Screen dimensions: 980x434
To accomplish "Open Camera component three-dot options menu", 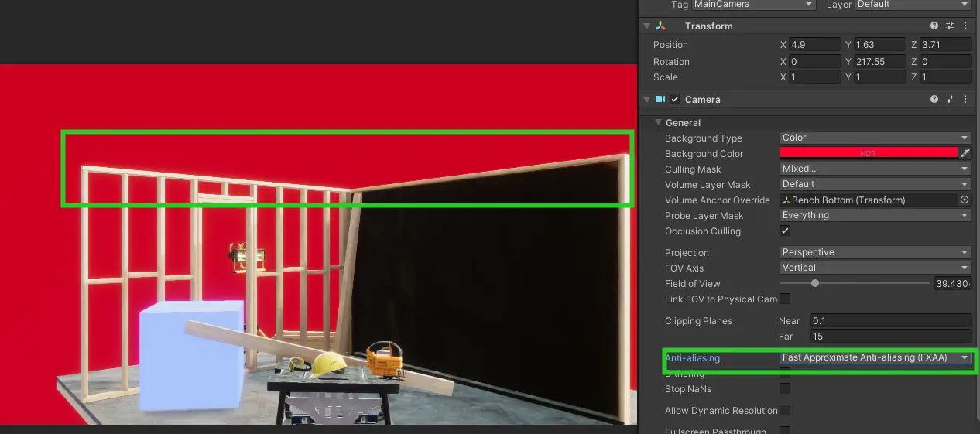I will click(x=965, y=99).
